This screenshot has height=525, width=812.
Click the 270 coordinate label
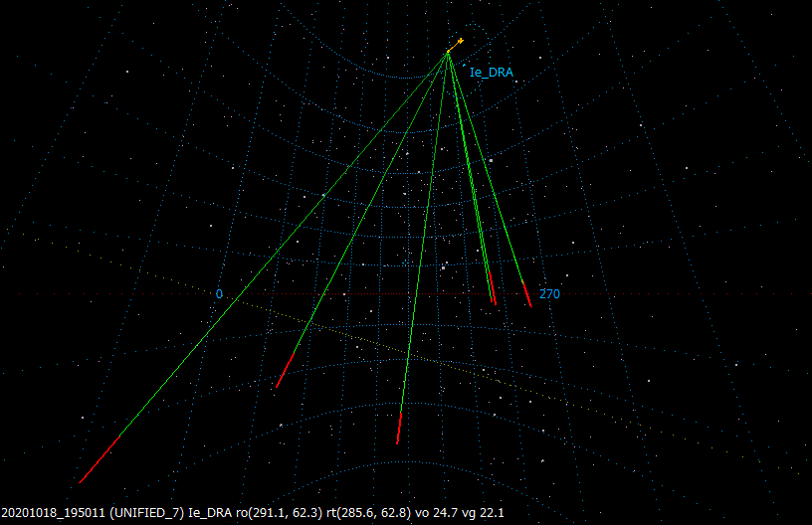549,293
